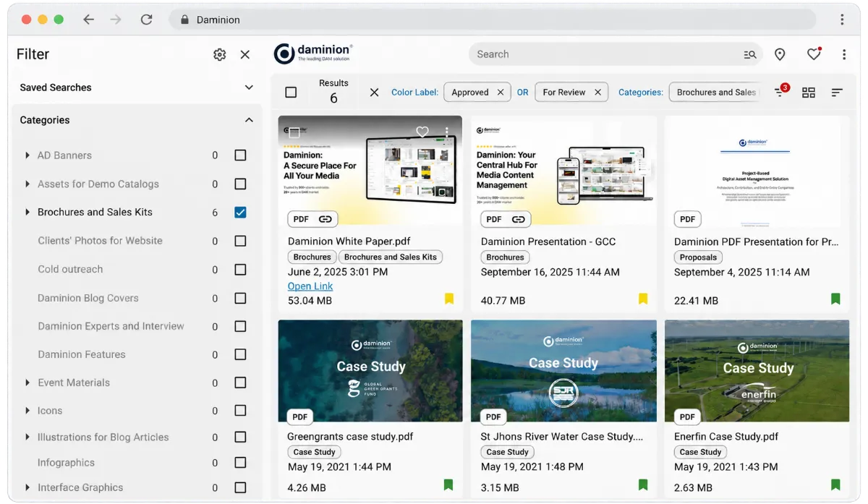Open the Greengrants case study thumbnail

coord(370,371)
